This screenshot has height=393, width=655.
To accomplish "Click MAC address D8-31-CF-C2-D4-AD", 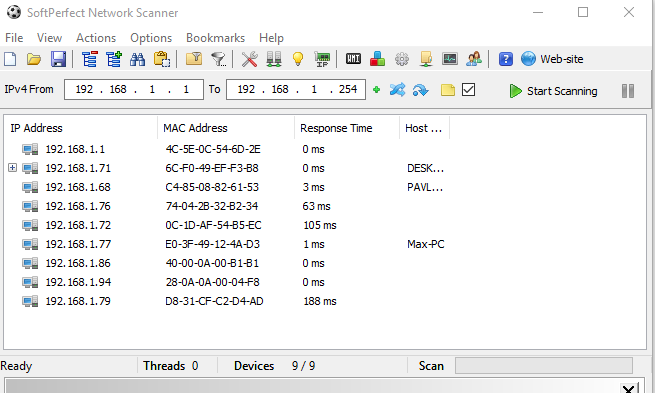I will pos(214,301).
